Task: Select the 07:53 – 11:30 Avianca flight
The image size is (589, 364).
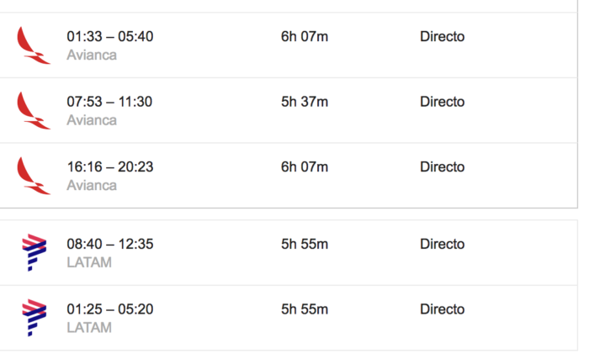Action: tap(289, 111)
